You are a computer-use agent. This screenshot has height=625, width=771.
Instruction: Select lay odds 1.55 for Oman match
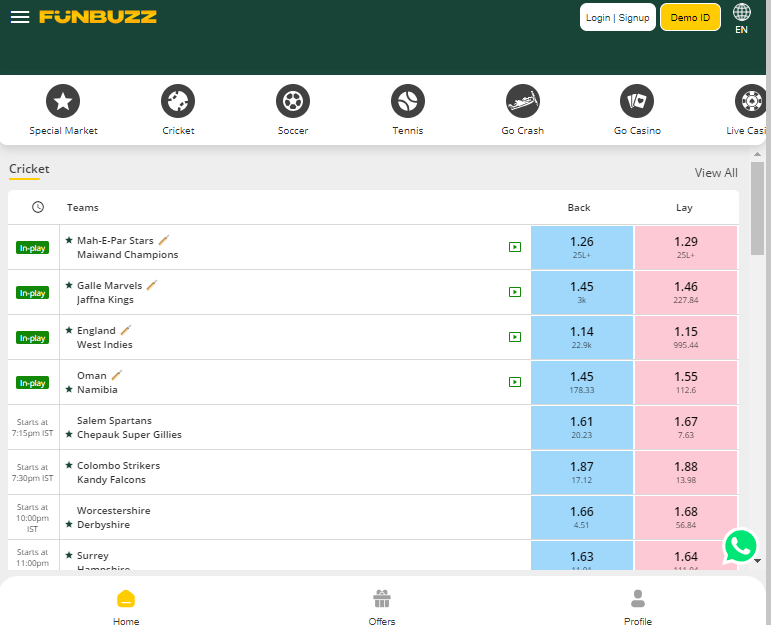click(686, 382)
